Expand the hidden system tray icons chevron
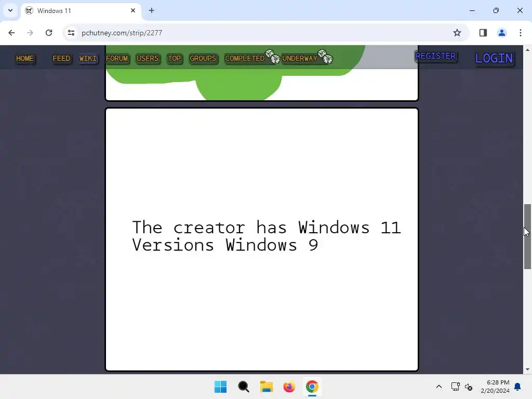Screen dimensions: 532x399 click(438, 387)
